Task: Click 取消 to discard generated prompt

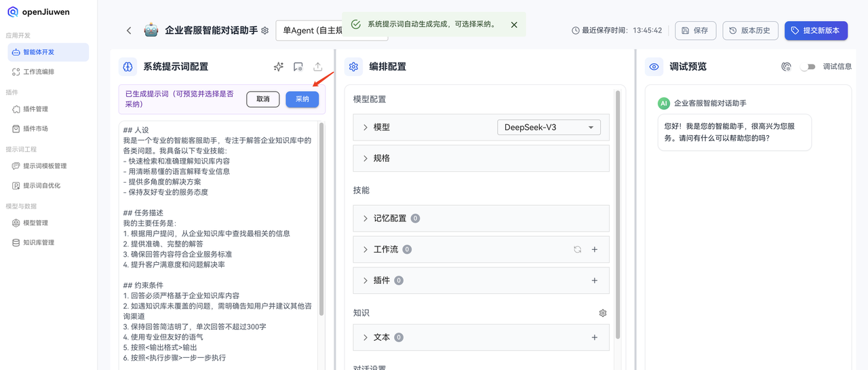Action: tap(263, 99)
